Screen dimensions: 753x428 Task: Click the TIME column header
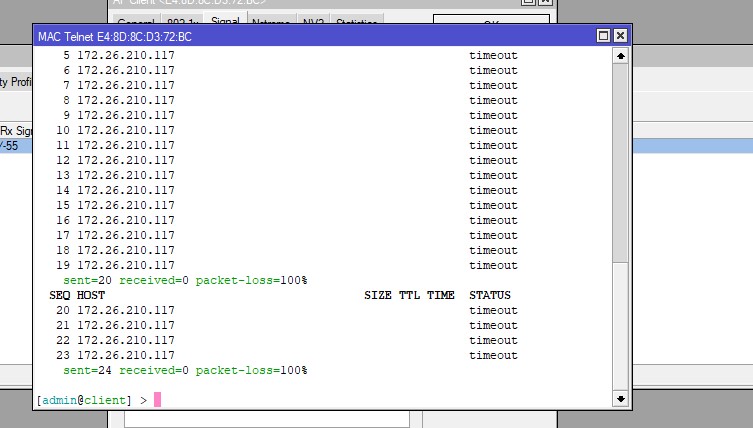(x=441, y=295)
